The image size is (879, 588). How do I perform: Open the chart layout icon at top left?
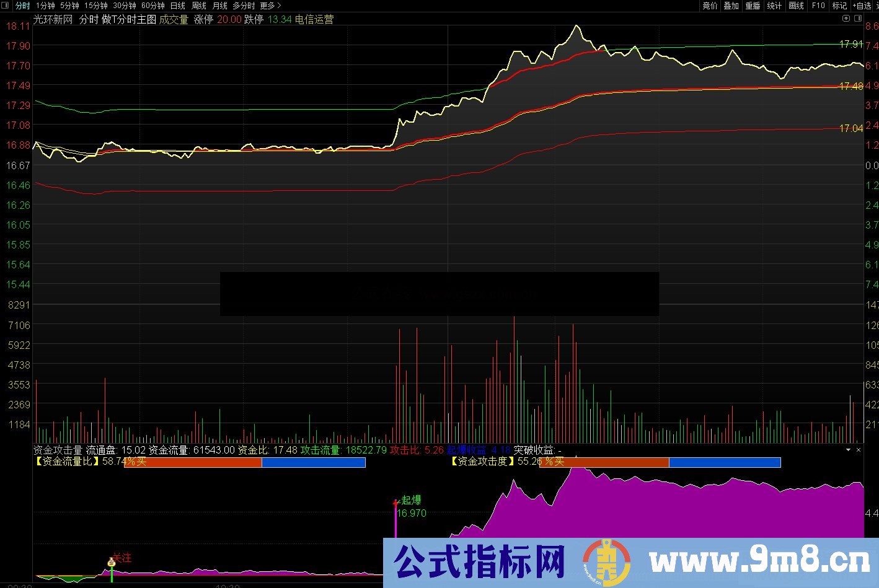(x=5, y=6)
